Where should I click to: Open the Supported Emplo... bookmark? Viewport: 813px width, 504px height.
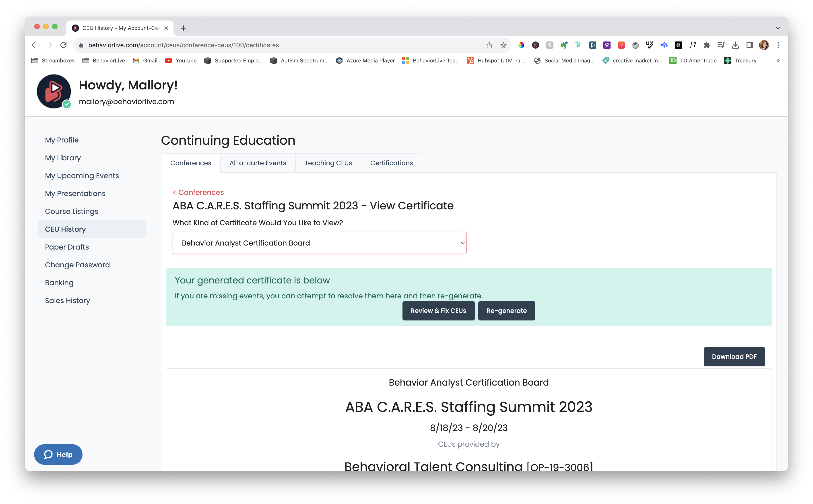[233, 61]
